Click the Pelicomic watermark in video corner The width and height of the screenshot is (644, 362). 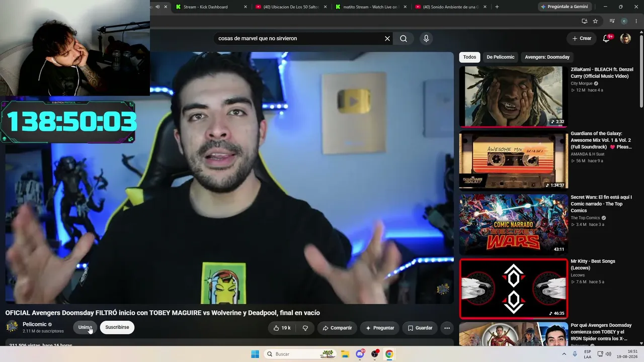coord(443,289)
